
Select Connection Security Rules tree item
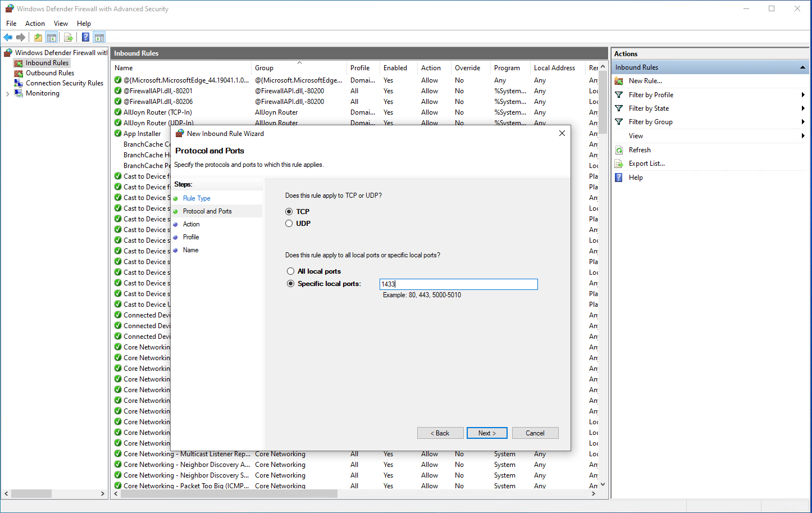coord(65,83)
